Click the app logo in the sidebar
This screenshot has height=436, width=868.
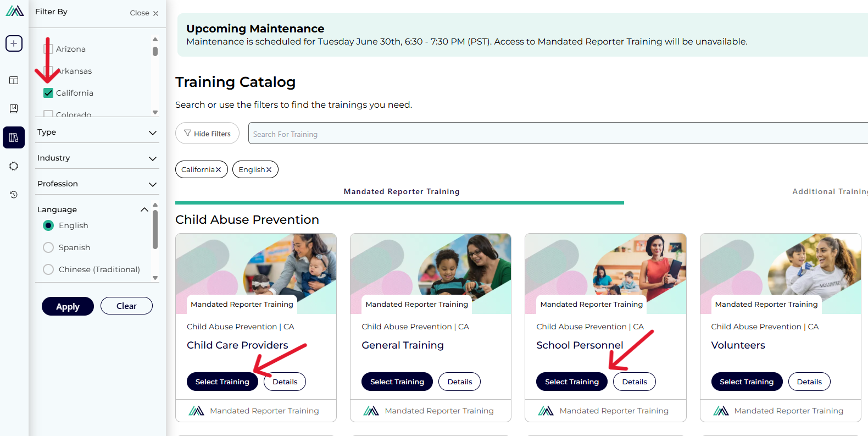[x=14, y=10]
